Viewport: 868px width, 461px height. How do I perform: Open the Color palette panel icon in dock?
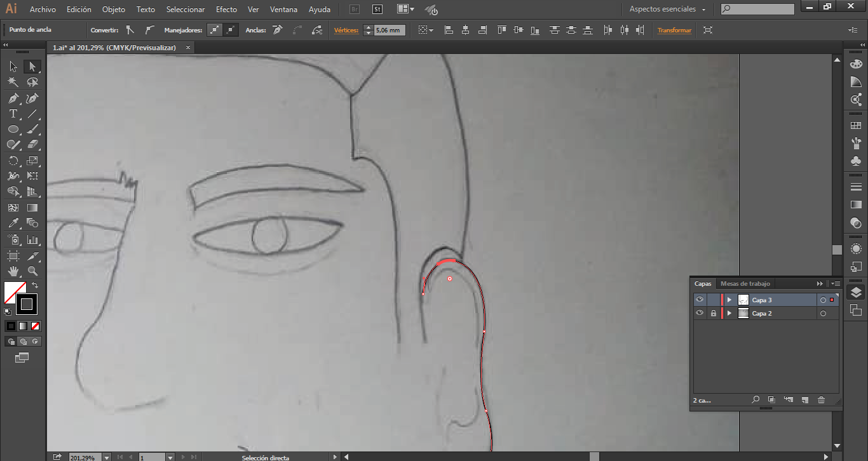pyautogui.click(x=856, y=64)
